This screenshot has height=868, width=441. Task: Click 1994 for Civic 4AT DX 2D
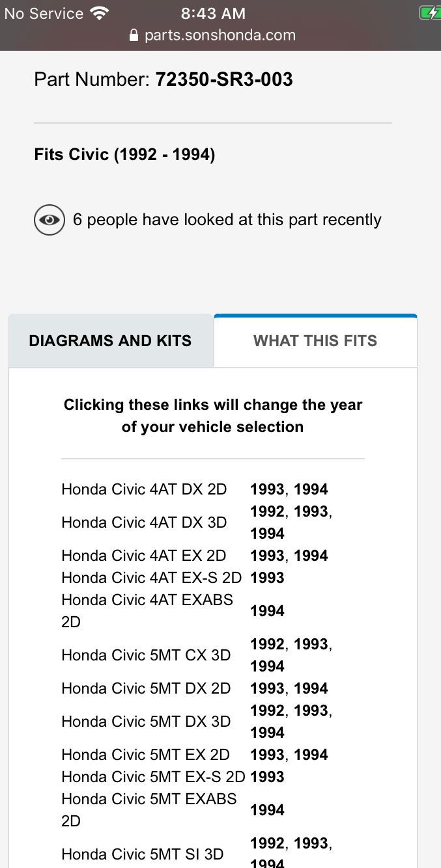coord(311,489)
